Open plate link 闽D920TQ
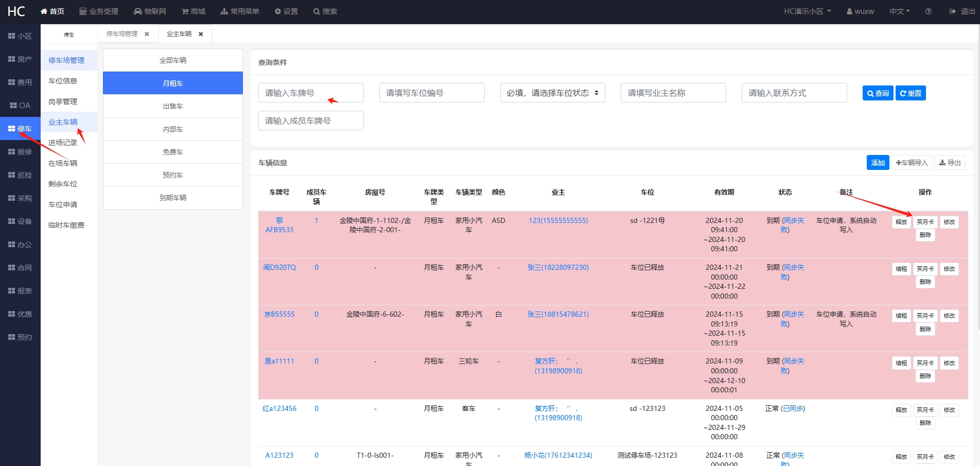Image resolution: width=980 pixels, height=466 pixels. [279, 267]
